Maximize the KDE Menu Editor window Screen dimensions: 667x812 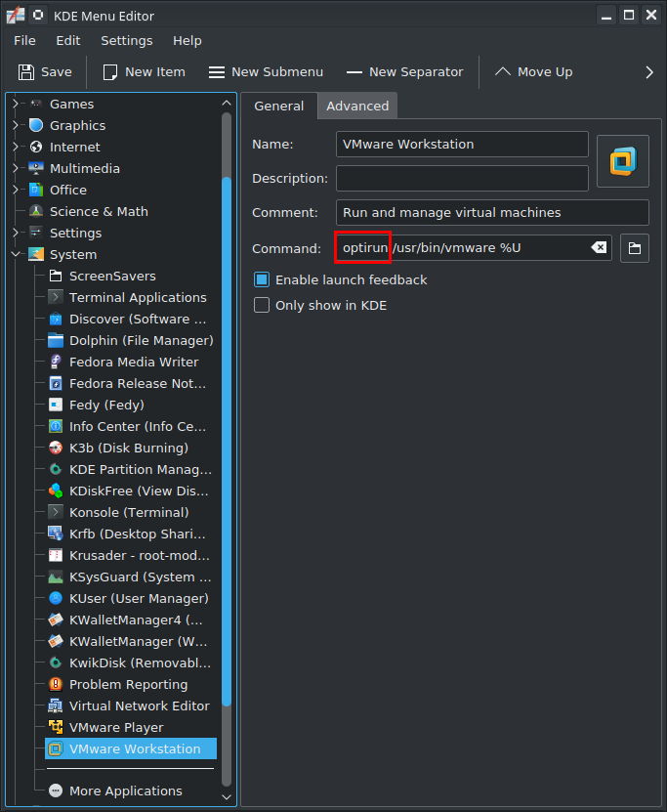coord(629,15)
